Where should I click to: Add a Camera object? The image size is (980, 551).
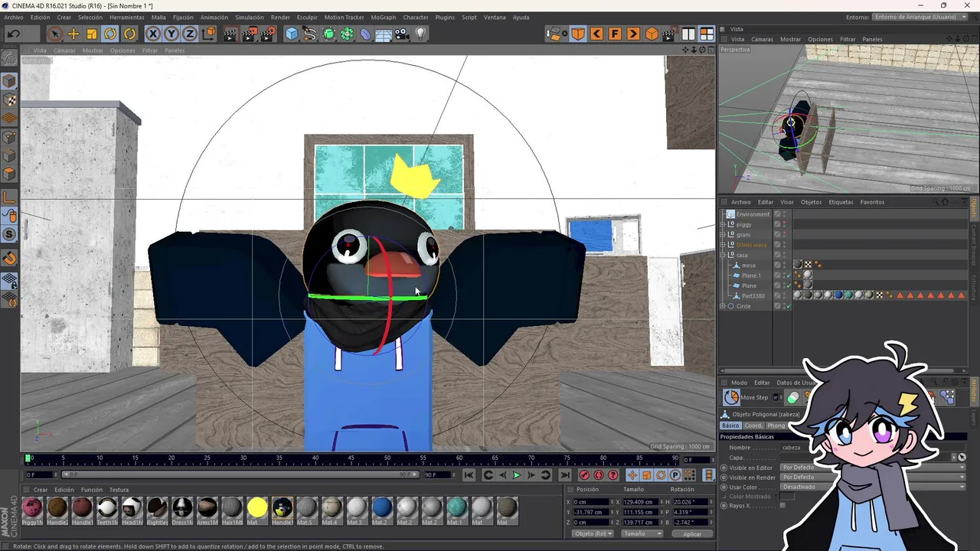pos(403,34)
